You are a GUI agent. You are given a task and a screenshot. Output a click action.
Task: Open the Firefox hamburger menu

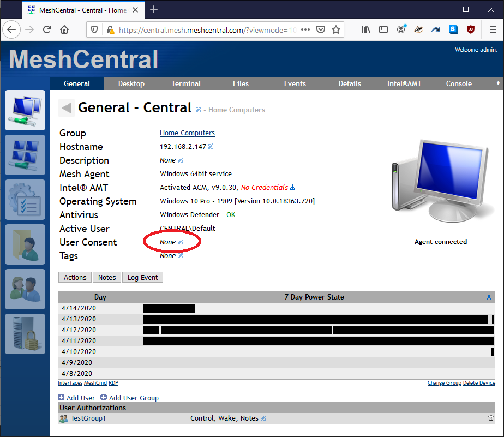tap(493, 29)
